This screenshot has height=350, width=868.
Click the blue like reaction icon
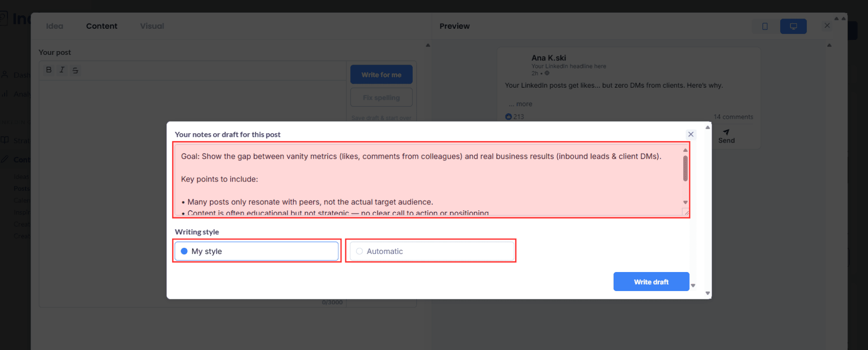point(508,117)
